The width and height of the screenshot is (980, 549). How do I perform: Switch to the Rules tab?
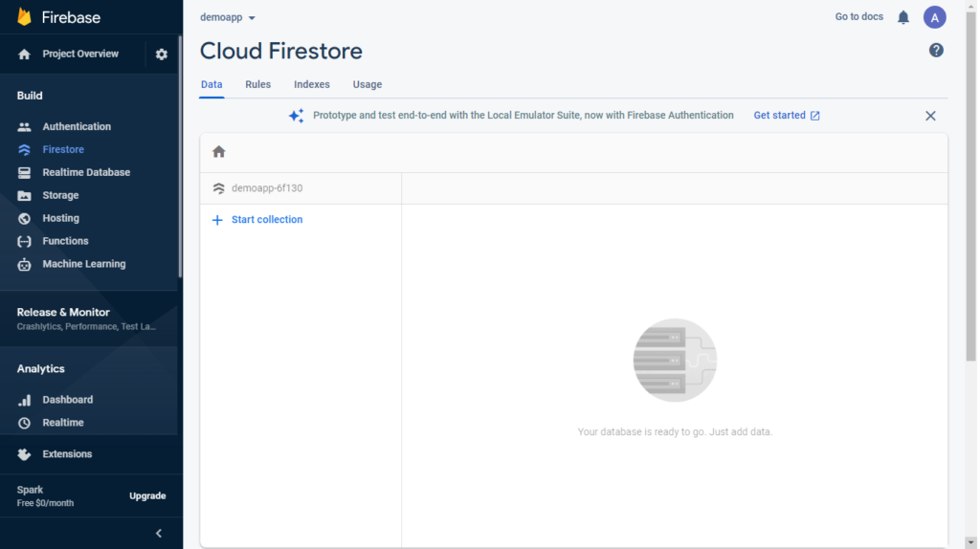pos(257,84)
